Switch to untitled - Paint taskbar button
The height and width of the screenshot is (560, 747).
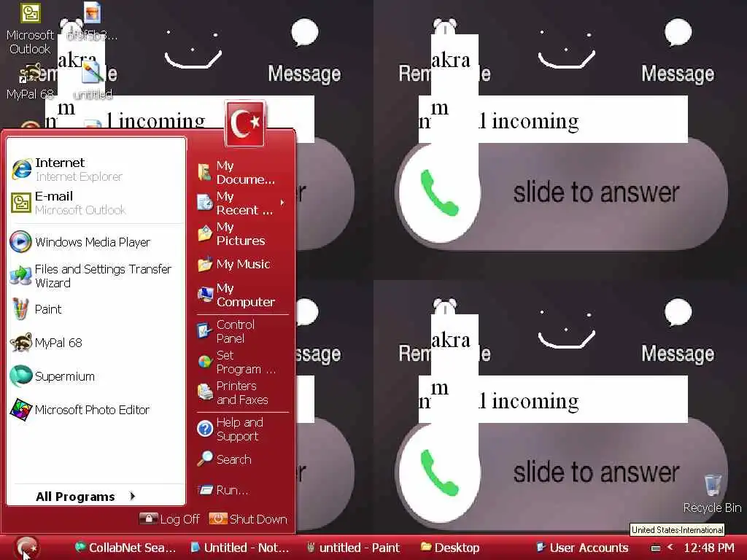click(x=354, y=548)
